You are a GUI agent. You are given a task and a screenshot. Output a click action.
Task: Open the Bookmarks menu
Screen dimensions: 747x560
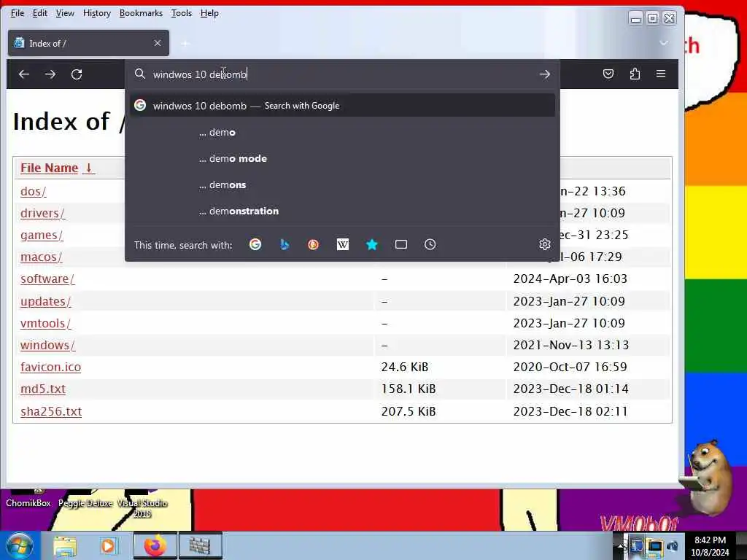click(x=141, y=13)
